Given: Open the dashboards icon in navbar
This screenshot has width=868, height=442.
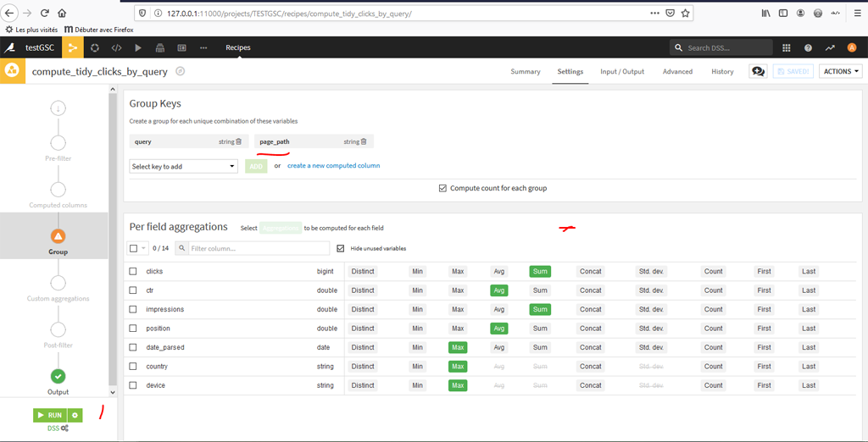Looking at the screenshot, I should pyautogui.click(x=181, y=48).
